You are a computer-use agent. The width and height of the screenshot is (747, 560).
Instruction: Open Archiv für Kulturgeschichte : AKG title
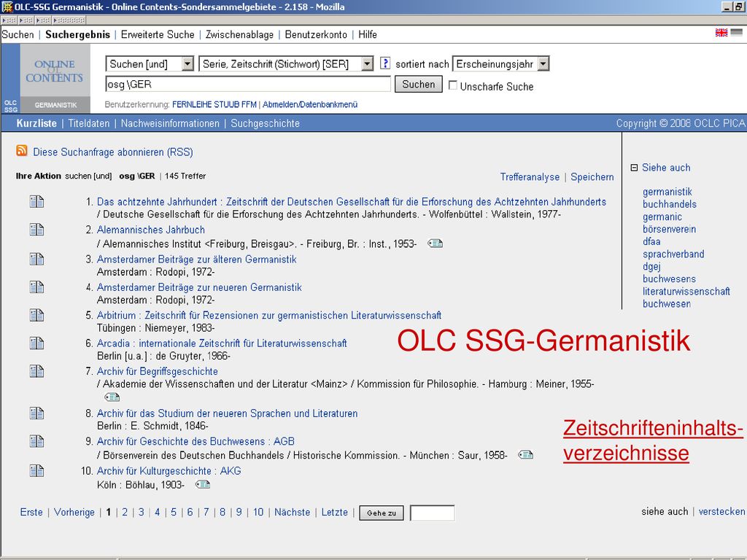click(169, 471)
